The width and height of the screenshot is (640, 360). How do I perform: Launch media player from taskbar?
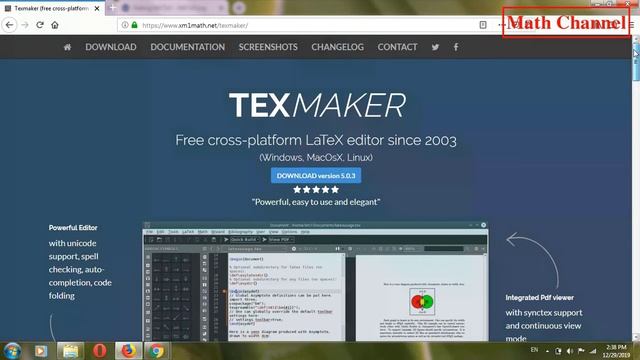click(40, 351)
